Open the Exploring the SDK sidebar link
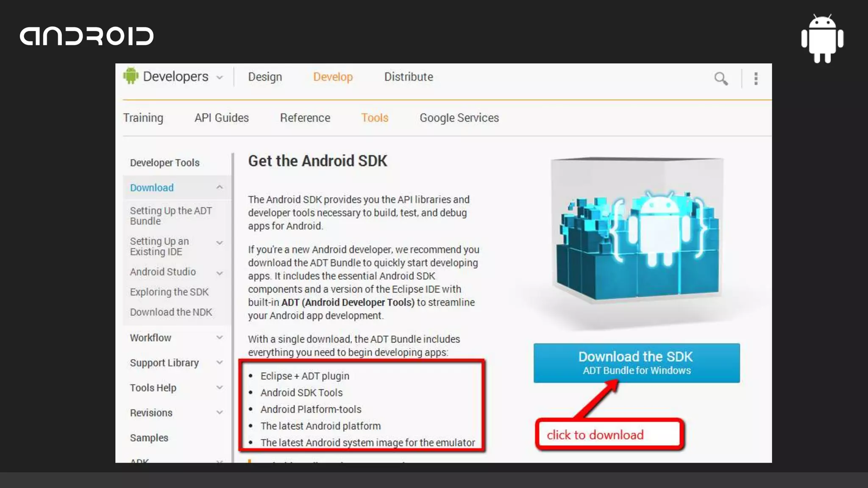The image size is (868, 488). pyautogui.click(x=169, y=292)
